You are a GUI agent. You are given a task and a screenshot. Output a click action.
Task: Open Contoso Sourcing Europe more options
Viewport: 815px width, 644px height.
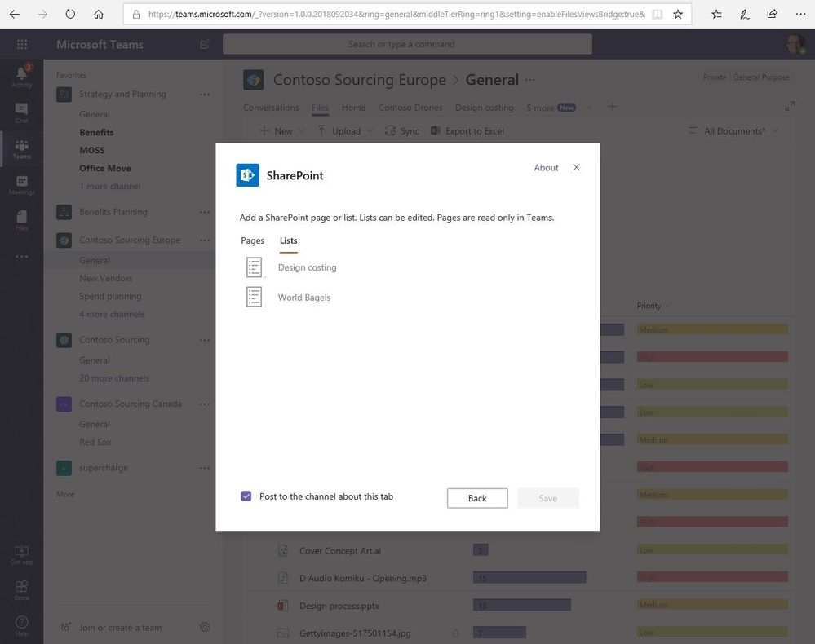point(205,240)
